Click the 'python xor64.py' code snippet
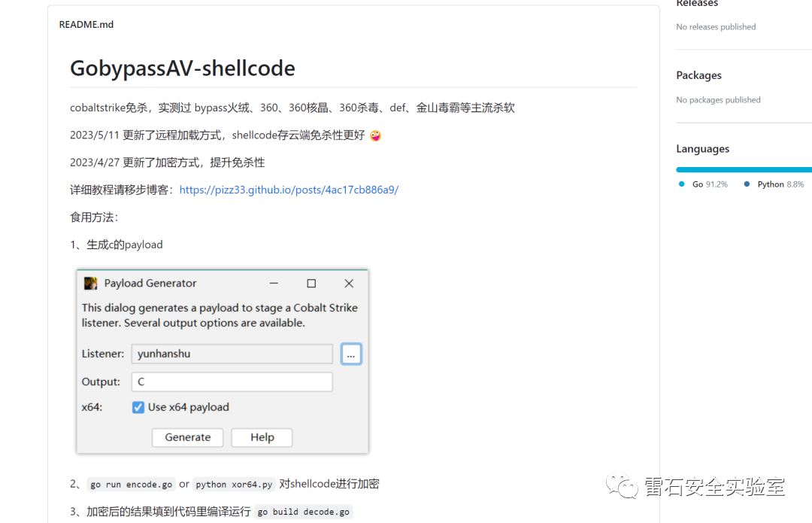The width and height of the screenshot is (812, 523). coord(234,484)
